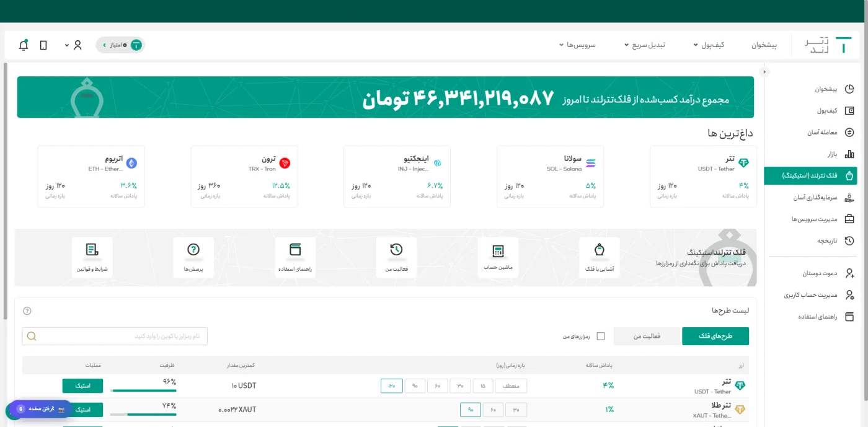The width and height of the screenshot is (868, 427).
Task: Click the Tron coin icon in hot cards
Action: (x=285, y=164)
